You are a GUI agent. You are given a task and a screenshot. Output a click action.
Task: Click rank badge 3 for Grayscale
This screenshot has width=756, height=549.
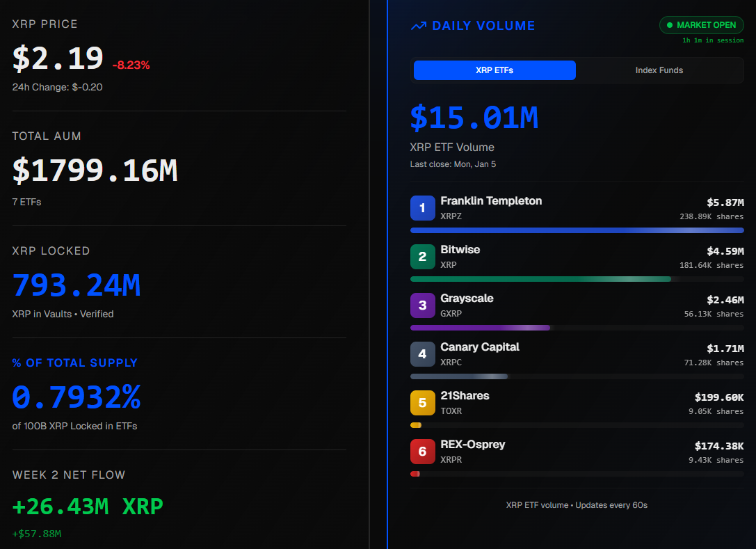tap(422, 305)
